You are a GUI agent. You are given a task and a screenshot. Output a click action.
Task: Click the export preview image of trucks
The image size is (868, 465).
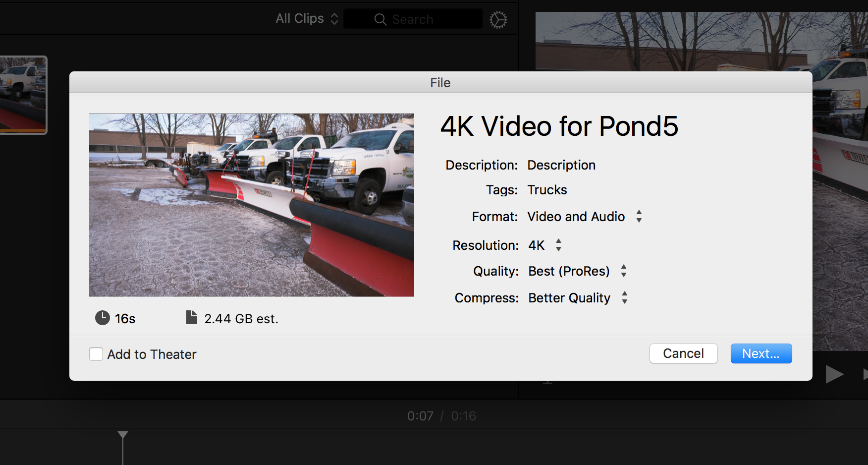[252, 205]
